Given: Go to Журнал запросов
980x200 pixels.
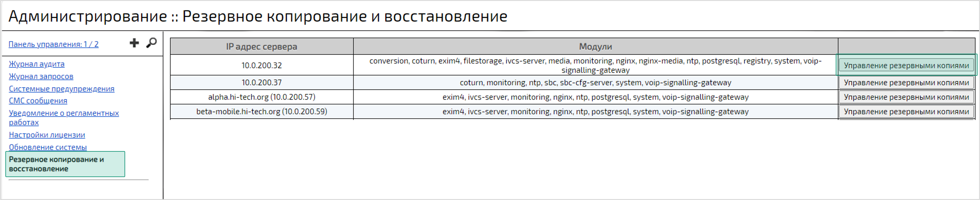Looking at the screenshot, I should (41, 76).
